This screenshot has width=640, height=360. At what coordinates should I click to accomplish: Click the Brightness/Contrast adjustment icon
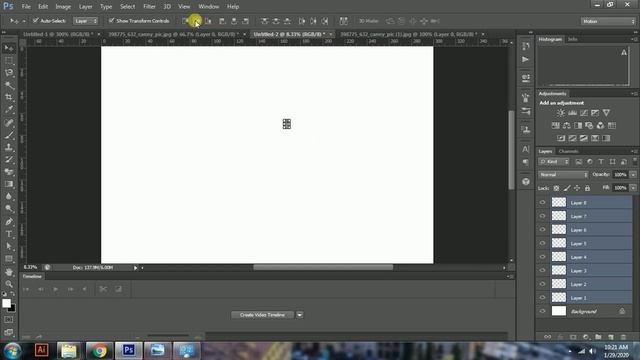click(x=561, y=113)
